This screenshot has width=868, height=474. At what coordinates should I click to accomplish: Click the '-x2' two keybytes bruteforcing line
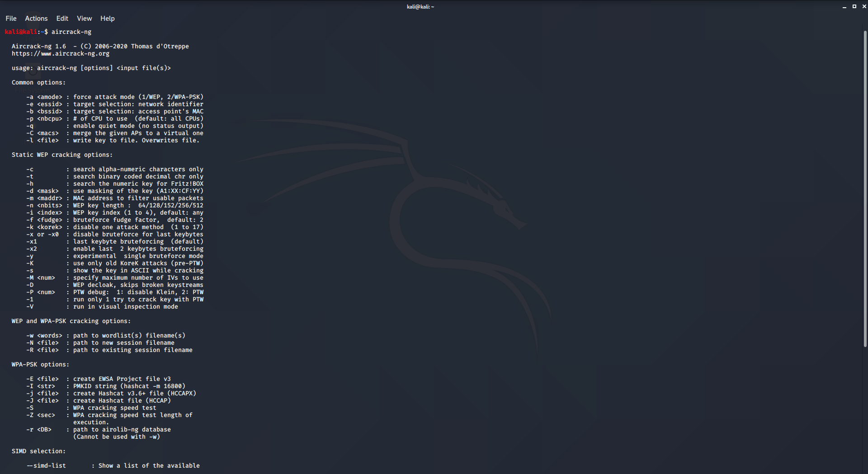point(115,249)
